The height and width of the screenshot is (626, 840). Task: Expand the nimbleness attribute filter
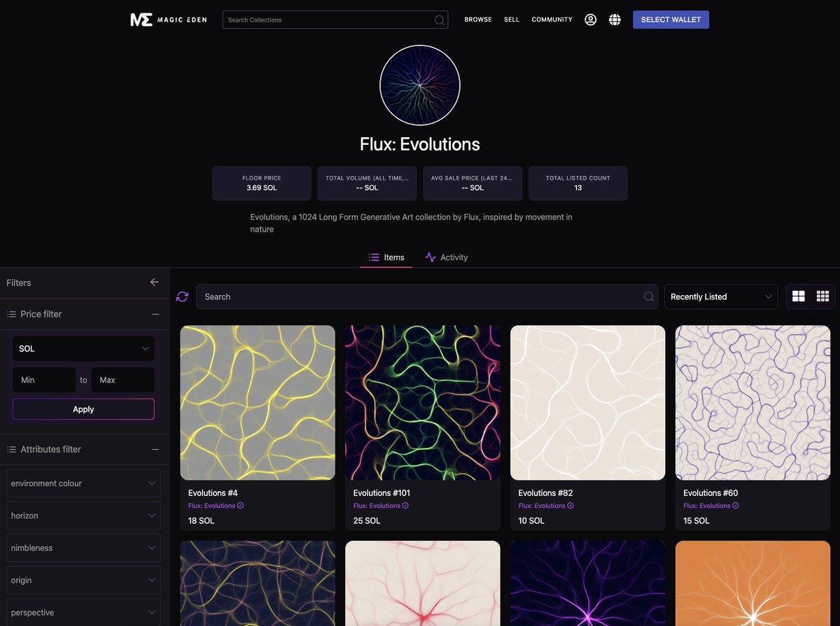[x=83, y=548]
